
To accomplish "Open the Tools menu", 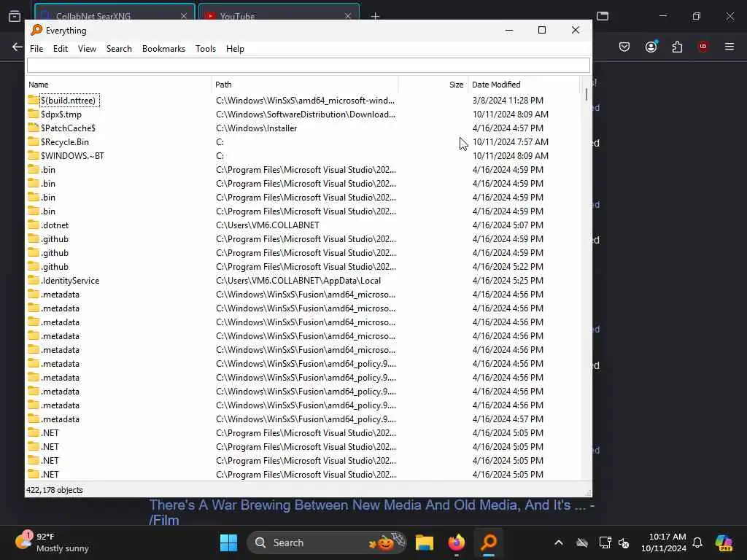I will coord(205,49).
